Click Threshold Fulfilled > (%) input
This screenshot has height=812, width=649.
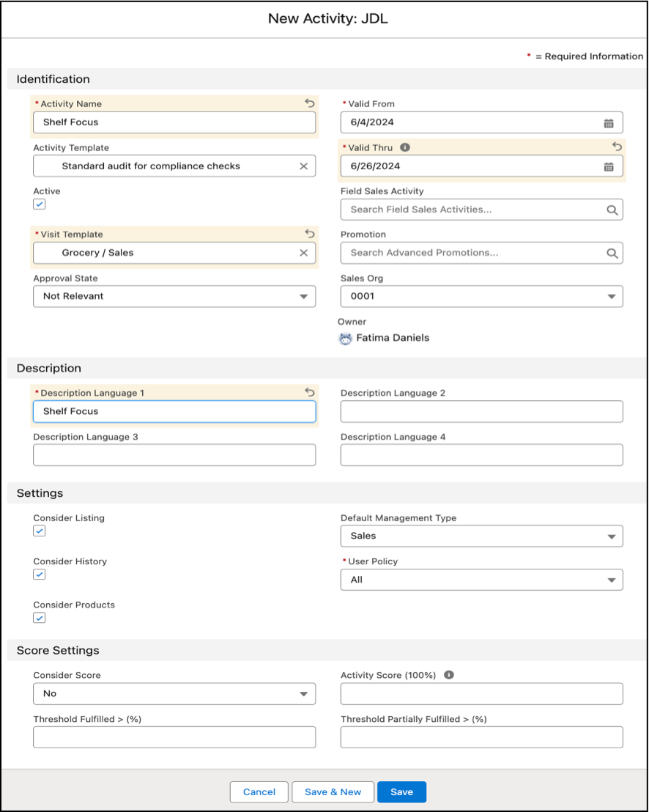click(x=174, y=737)
